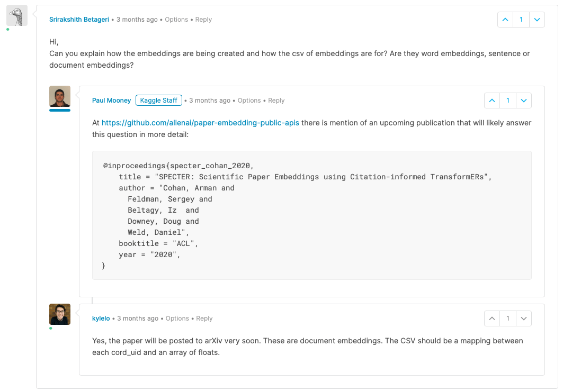The width and height of the screenshot is (563, 392).
Task: Downvote kylelo's reply
Action: pos(523,318)
